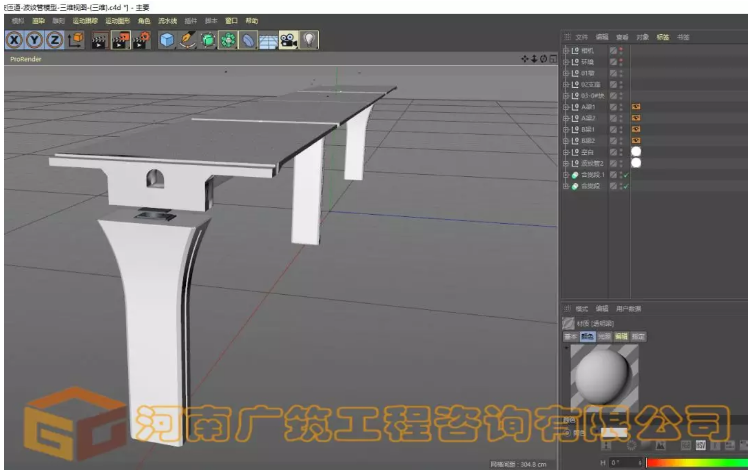752x473 pixels.
Task: Open render settings clapperboard with gear
Action: (141, 40)
